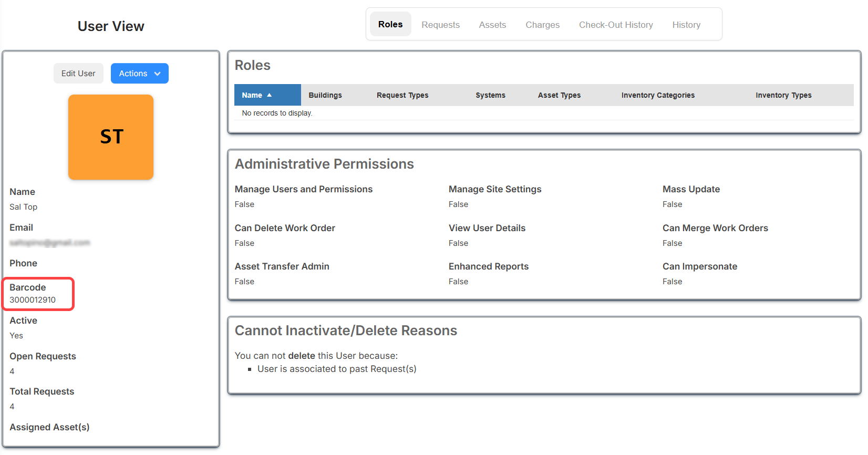Sort by the Buildings column header

tap(325, 95)
